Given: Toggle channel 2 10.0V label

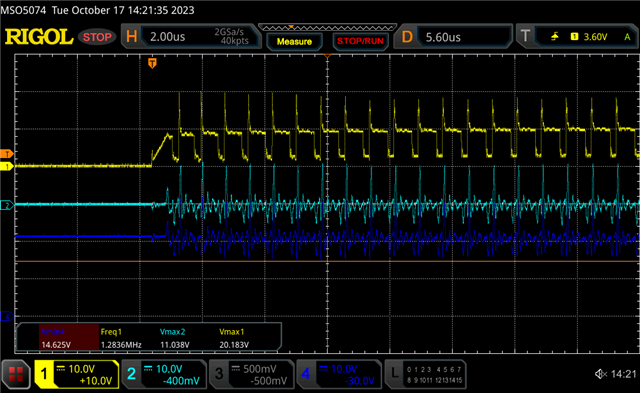Looking at the screenshot, I should 164,374.
